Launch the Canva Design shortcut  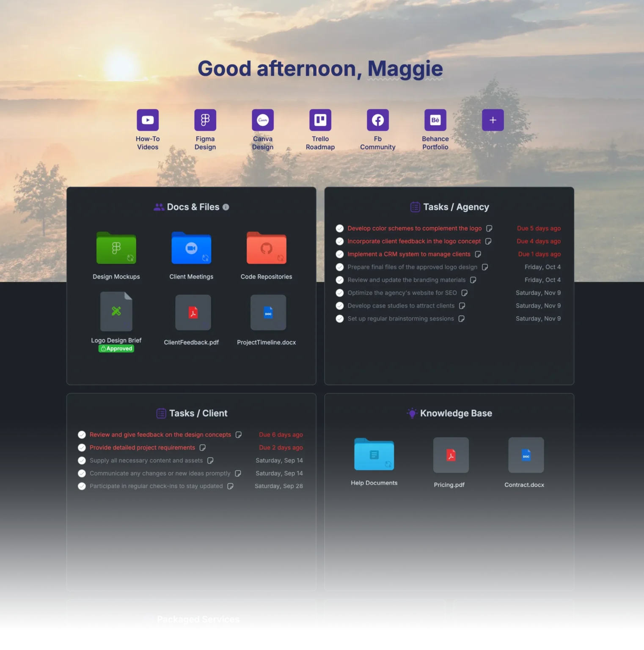[263, 120]
